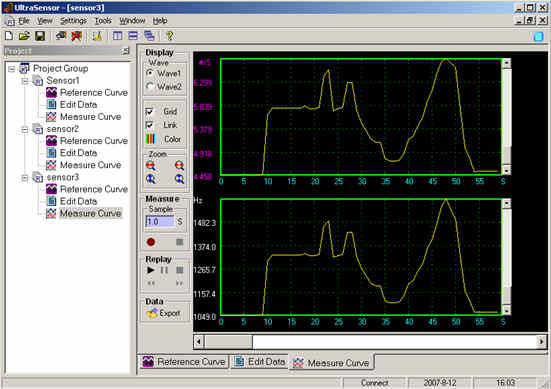Screen dimensions: 551x389
Task: Click the Color bars icon
Action: coord(150,139)
